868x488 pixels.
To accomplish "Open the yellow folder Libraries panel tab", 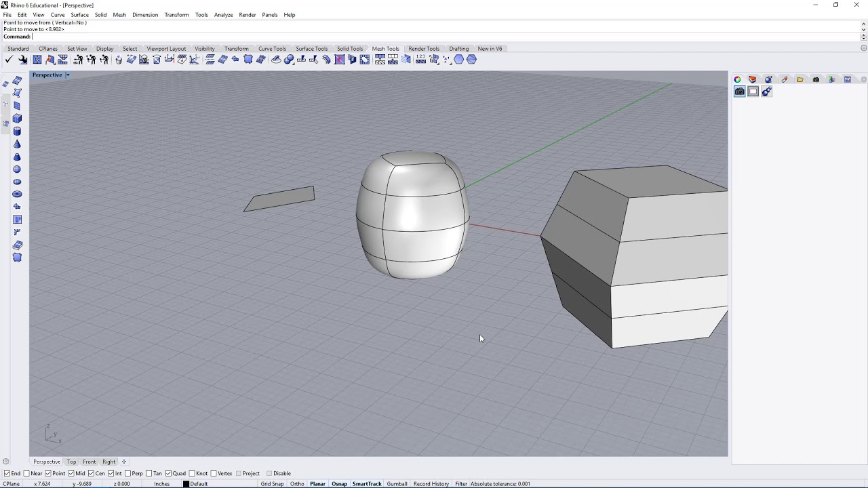I will pyautogui.click(x=800, y=79).
